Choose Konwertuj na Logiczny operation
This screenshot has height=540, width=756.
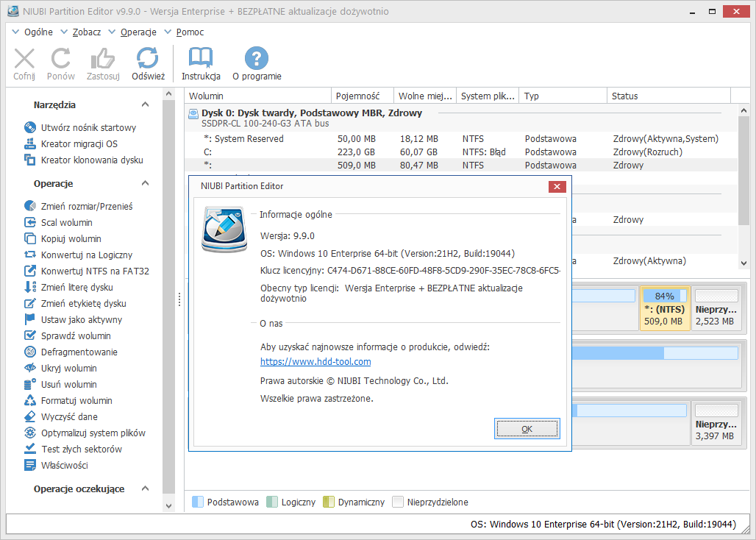pyautogui.click(x=78, y=255)
